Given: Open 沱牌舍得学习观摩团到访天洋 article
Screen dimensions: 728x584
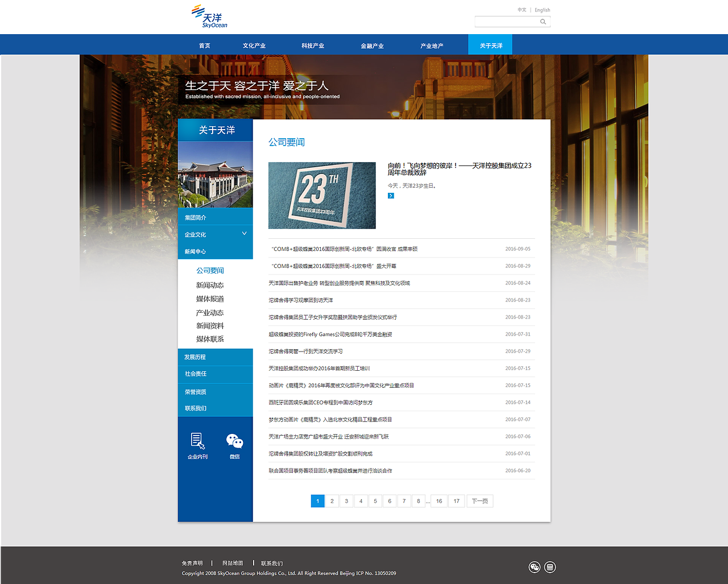Looking at the screenshot, I should [x=301, y=300].
